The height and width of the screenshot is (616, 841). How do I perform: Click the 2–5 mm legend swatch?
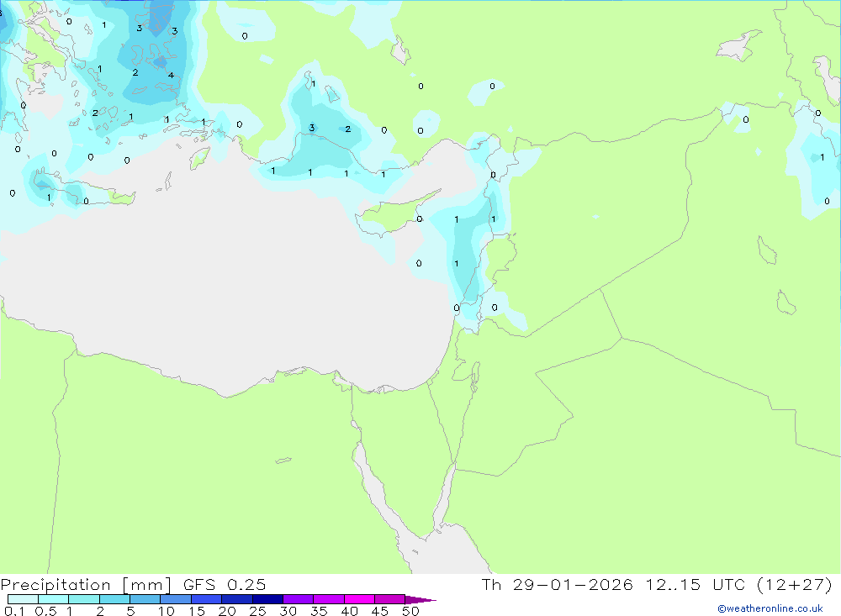(114, 599)
